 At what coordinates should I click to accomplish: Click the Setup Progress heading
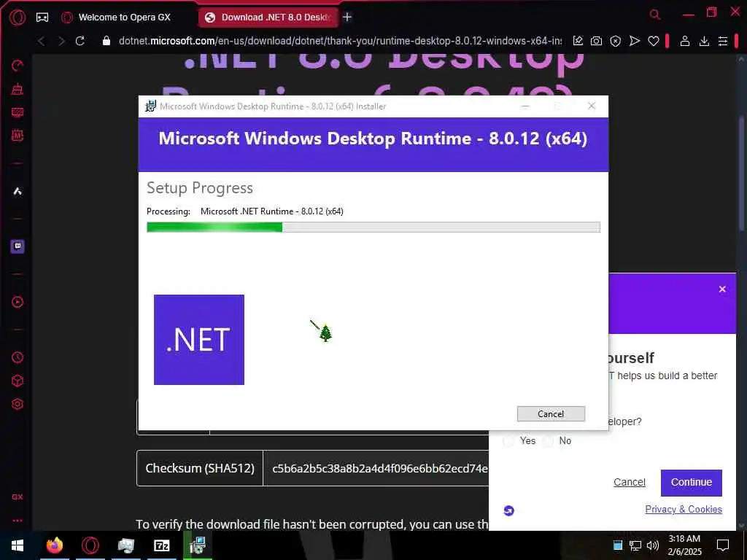200,188
